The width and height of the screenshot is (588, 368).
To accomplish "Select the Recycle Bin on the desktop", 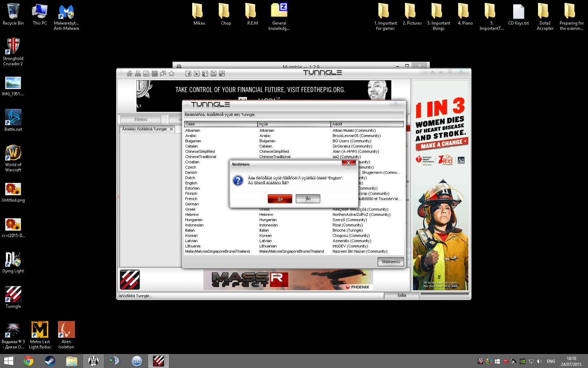I will (x=13, y=14).
